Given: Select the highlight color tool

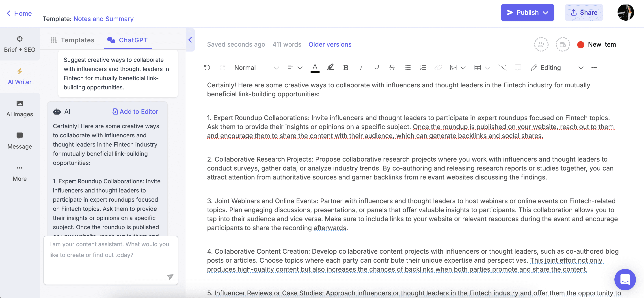Looking at the screenshot, I should pyautogui.click(x=330, y=67).
